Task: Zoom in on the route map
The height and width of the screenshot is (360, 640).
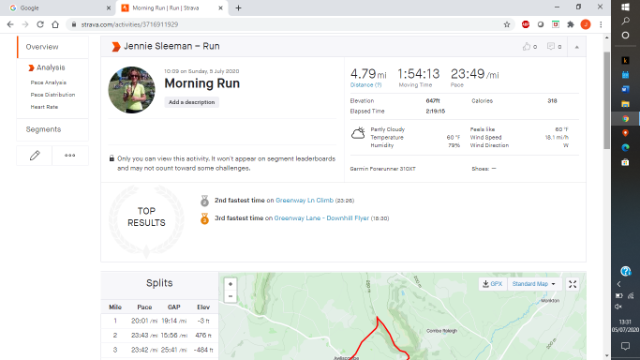Action: (x=230, y=284)
